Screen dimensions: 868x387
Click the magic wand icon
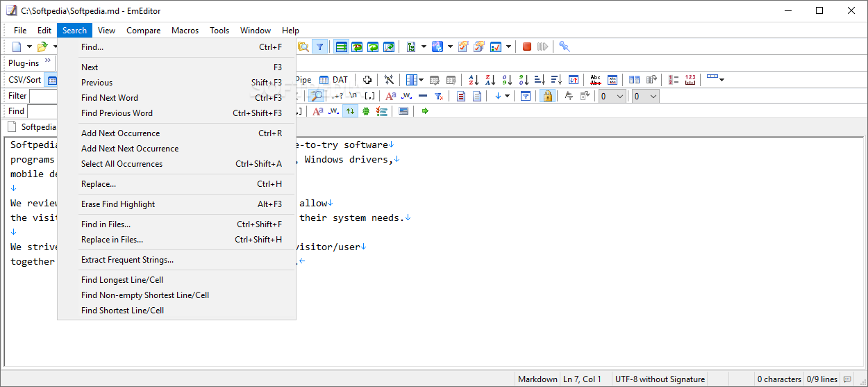389,80
